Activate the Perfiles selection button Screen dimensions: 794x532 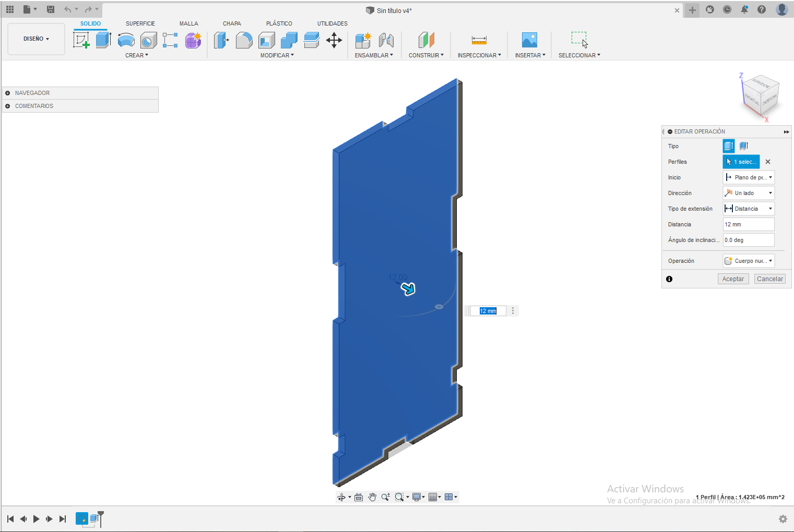pyautogui.click(x=741, y=162)
